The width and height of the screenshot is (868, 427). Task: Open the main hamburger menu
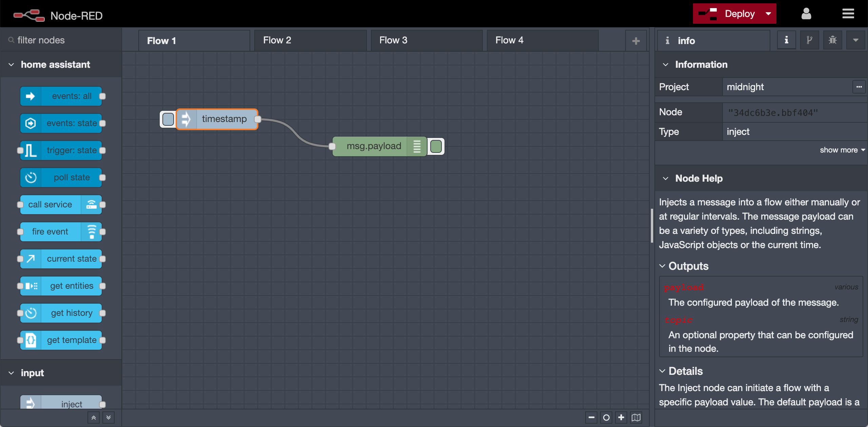click(848, 14)
